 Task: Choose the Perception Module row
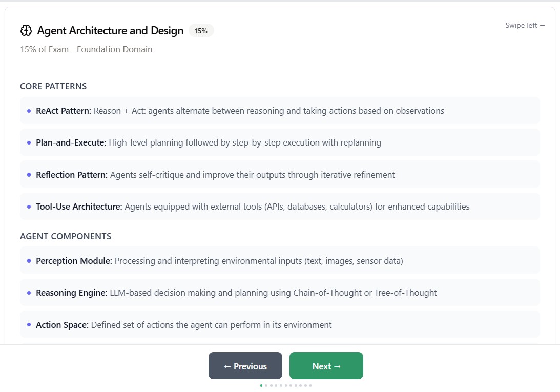(x=280, y=261)
